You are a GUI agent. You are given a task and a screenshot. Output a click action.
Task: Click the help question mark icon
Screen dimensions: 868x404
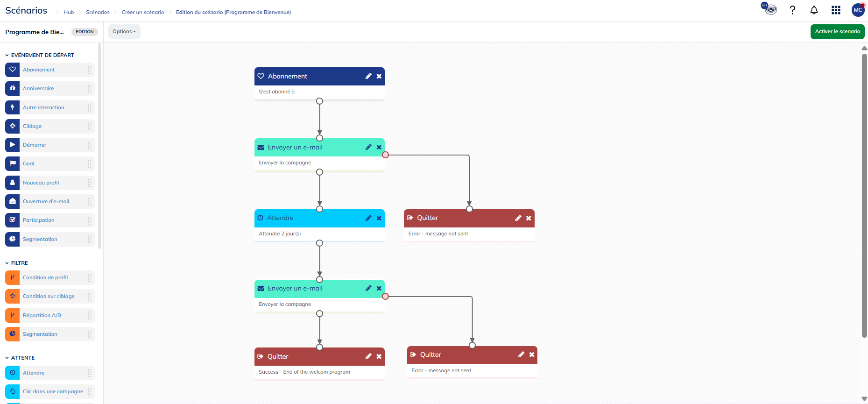point(792,10)
